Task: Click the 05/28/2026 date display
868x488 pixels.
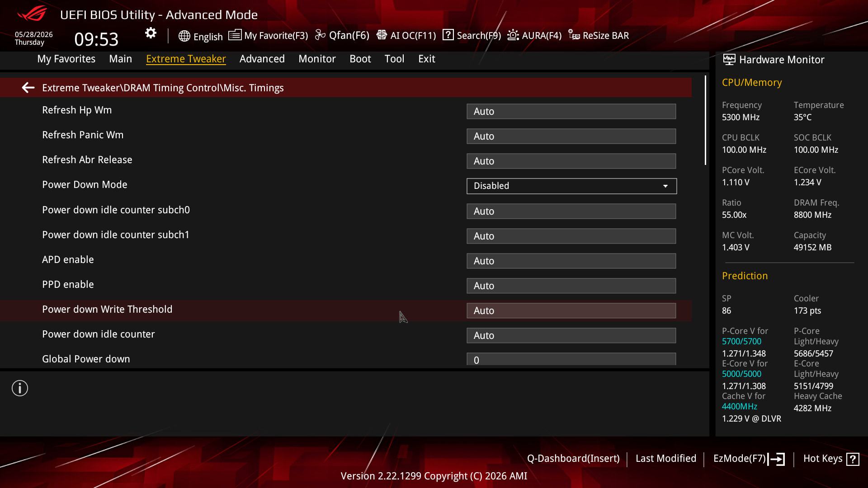Action: pos(34,34)
